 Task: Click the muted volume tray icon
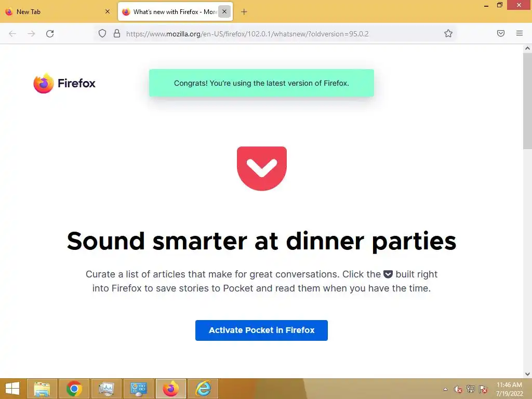point(458,389)
